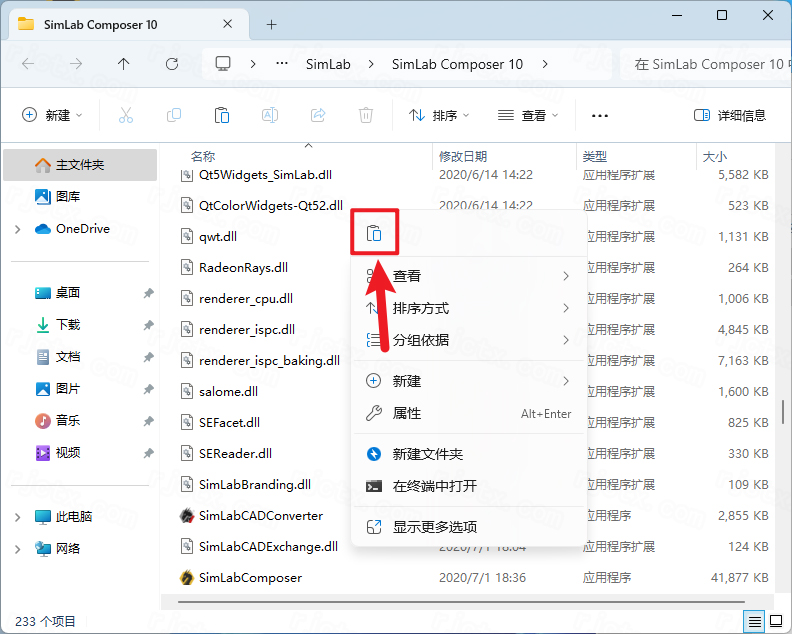
Task: Choose 属性 in context menu
Action: point(468,413)
